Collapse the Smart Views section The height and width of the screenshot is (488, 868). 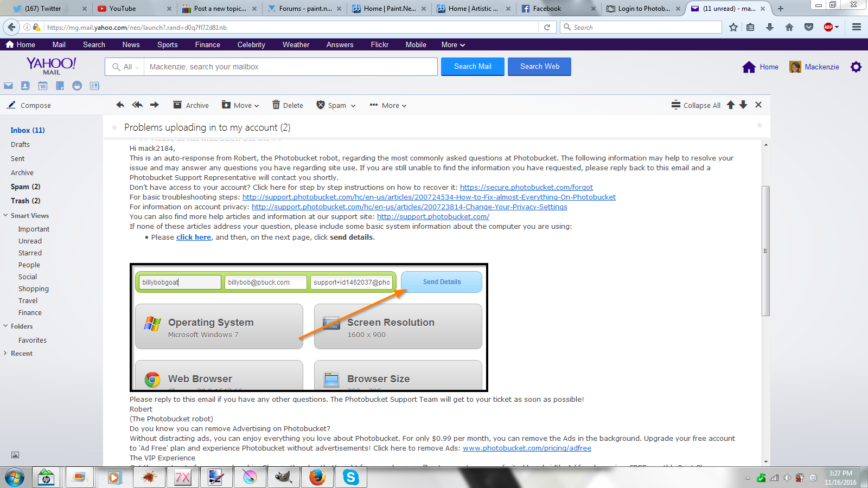point(5,215)
